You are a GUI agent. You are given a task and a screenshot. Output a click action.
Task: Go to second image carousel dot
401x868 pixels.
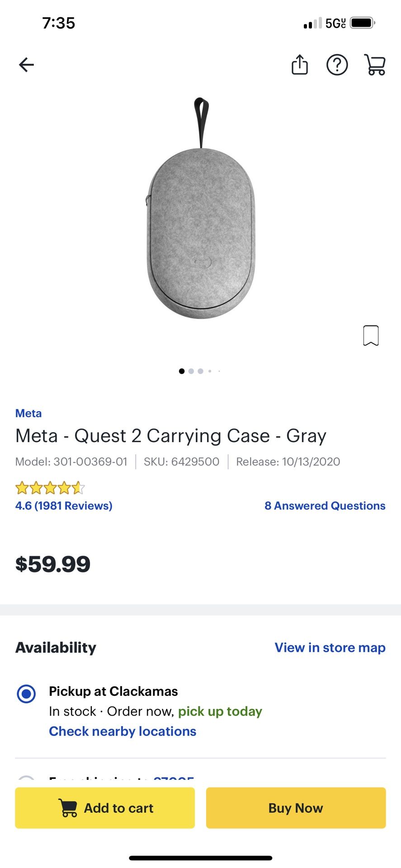click(x=191, y=371)
